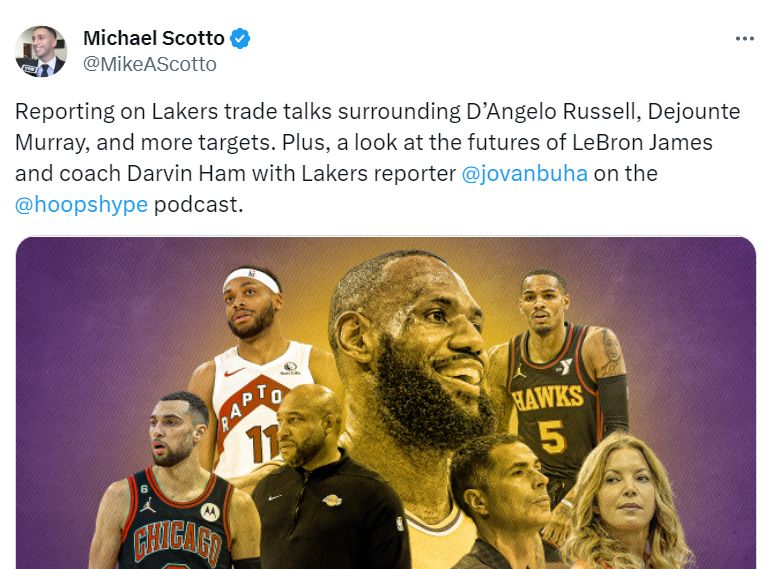The height and width of the screenshot is (569, 770).
Task: Click the tweet body text
Action: click(x=378, y=158)
